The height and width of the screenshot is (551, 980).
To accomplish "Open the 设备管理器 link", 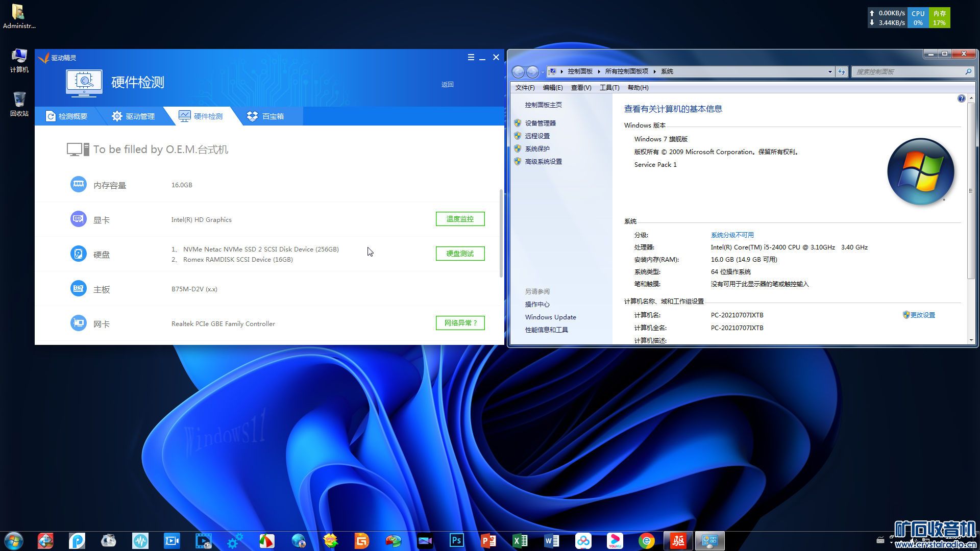I will pos(540,123).
